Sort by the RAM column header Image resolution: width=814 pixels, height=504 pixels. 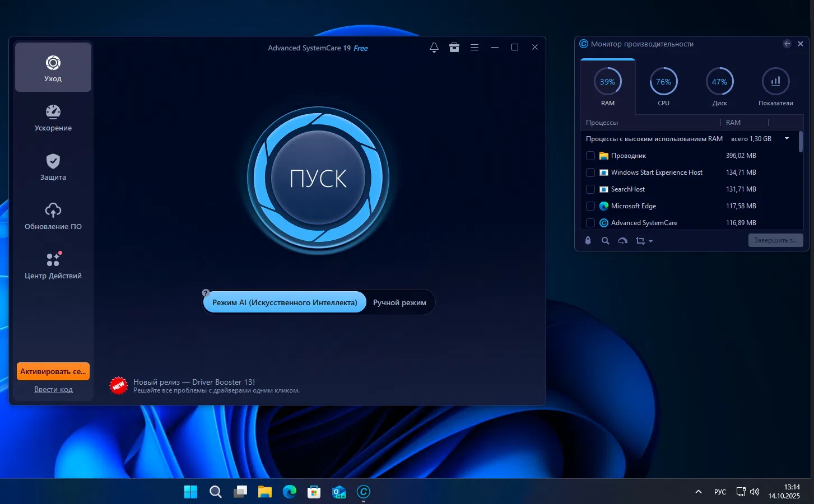[733, 122]
